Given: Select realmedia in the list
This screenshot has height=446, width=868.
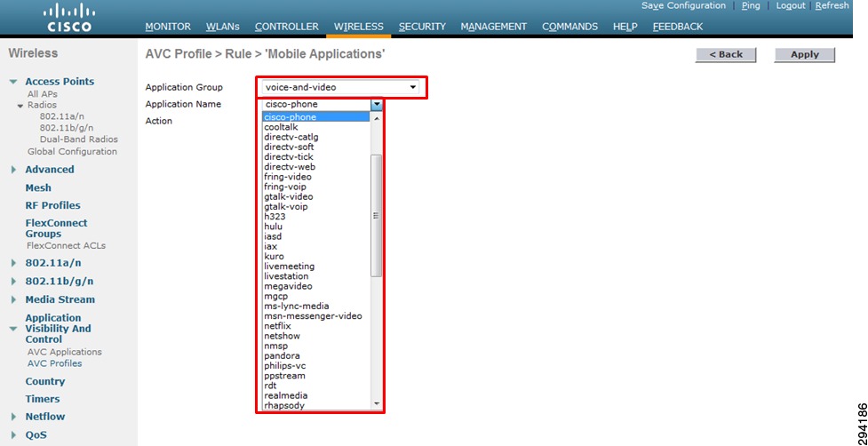Looking at the screenshot, I should point(315,395).
